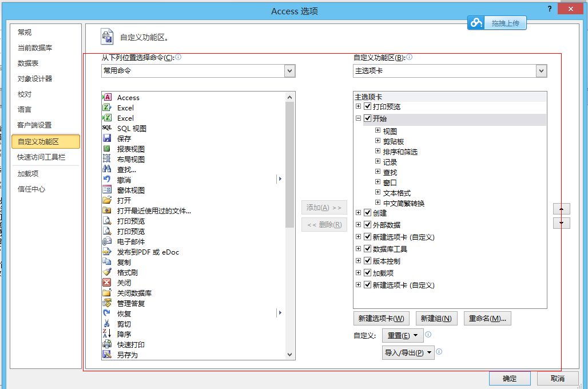This screenshot has height=389, width=588.
Task: Switch to the 对象设计器 category
Action: (35, 78)
